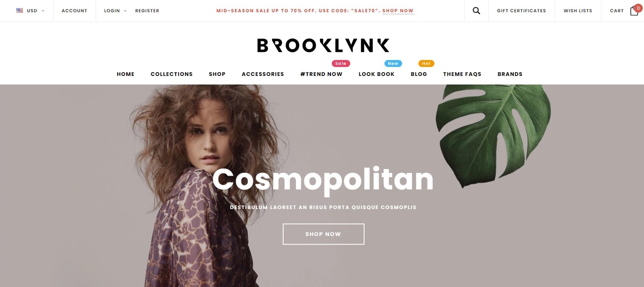
Task: Follow the Shop Now sale promo link
Action: coord(398,11)
